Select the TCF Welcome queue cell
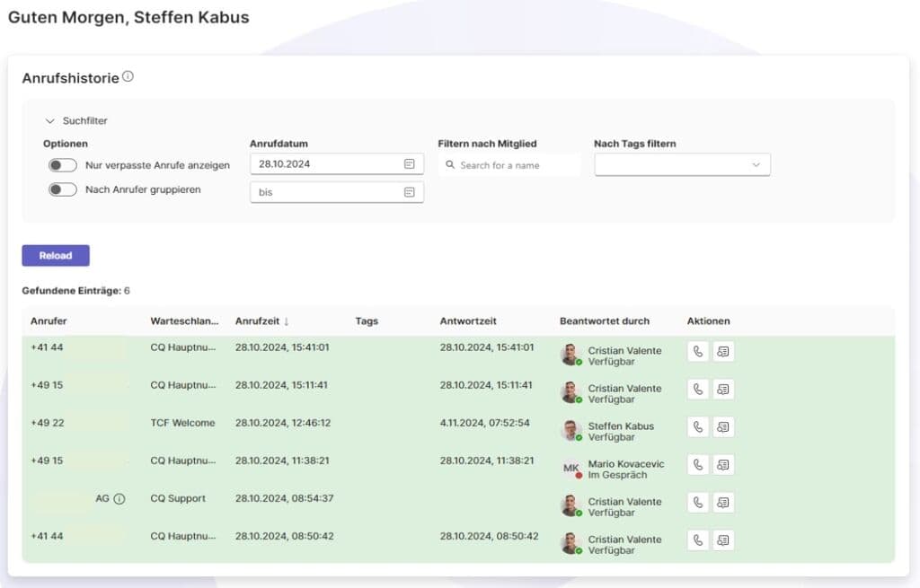Viewport: 920px width, 588px height. pos(182,423)
